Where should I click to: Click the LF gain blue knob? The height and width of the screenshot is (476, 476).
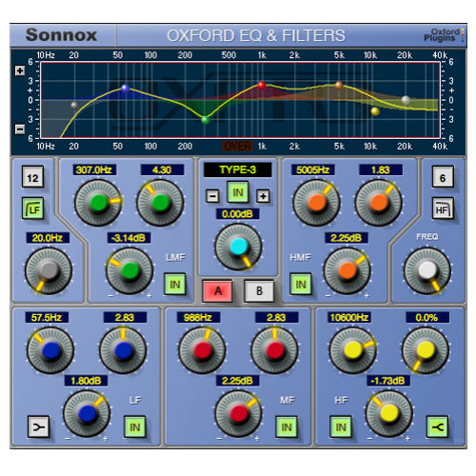tap(87, 413)
